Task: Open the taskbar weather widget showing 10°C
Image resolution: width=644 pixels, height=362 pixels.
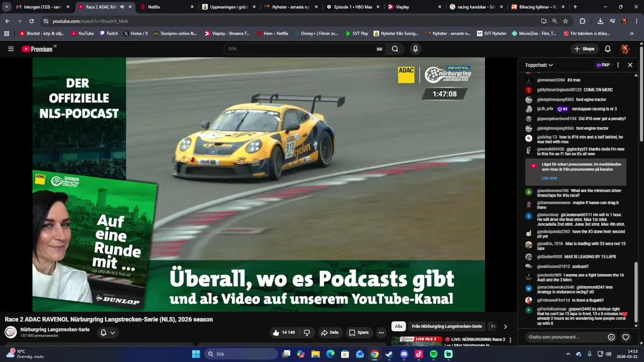Action: [x=25, y=354]
